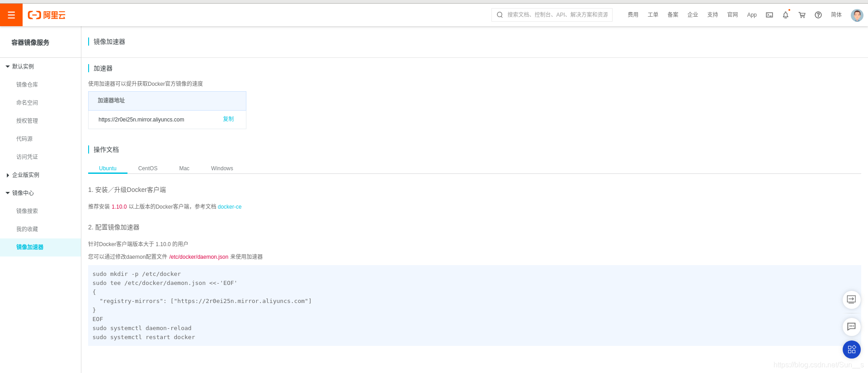
Task: Open the orange hamburger menu
Action: click(11, 15)
